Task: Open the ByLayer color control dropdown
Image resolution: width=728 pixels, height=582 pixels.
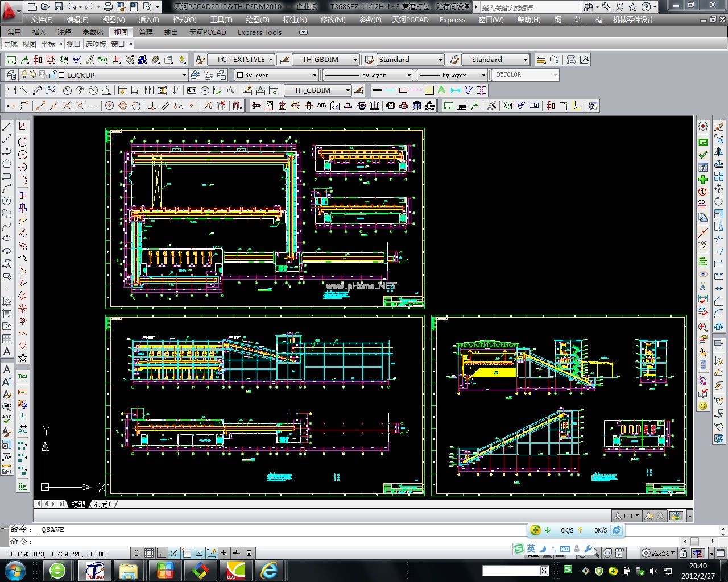Action: [314, 75]
